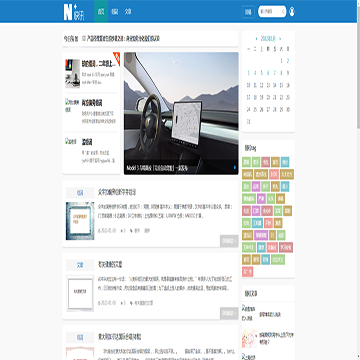Click the comment count icon on the first article

121,230
